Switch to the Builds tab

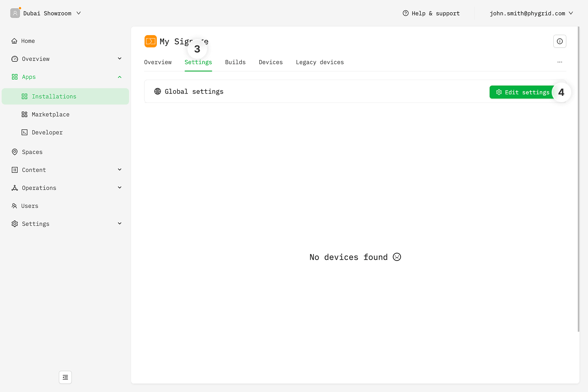pos(235,62)
